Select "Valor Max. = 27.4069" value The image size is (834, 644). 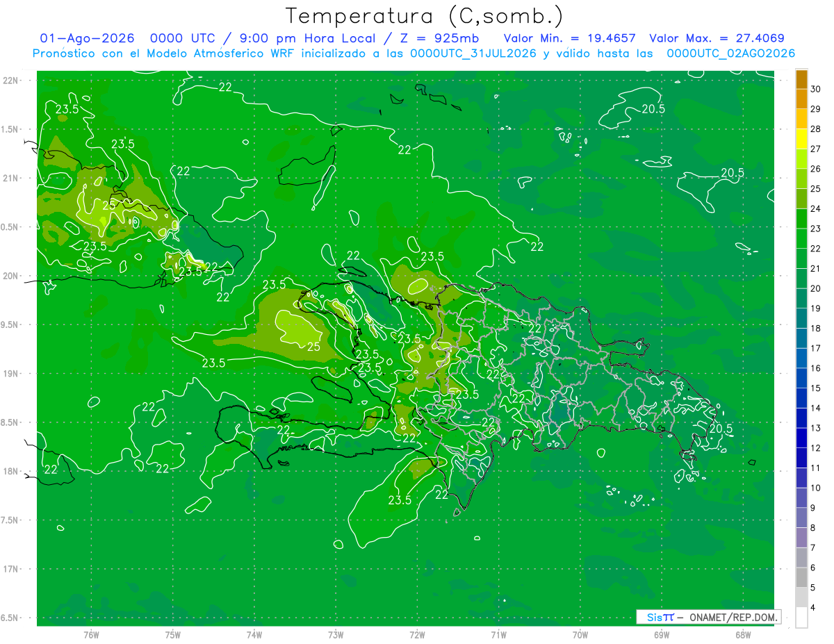[717, 39]
